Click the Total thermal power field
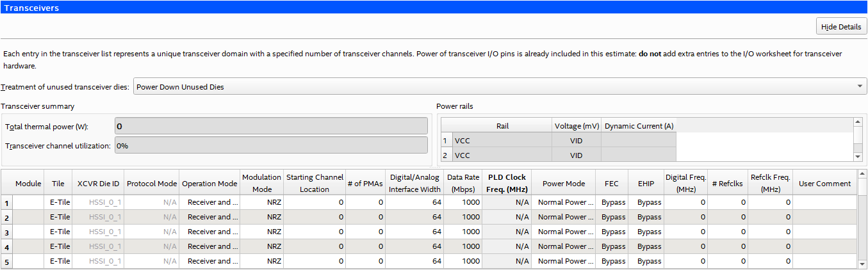This screenshot has height=270, width=868. [271, 126]
